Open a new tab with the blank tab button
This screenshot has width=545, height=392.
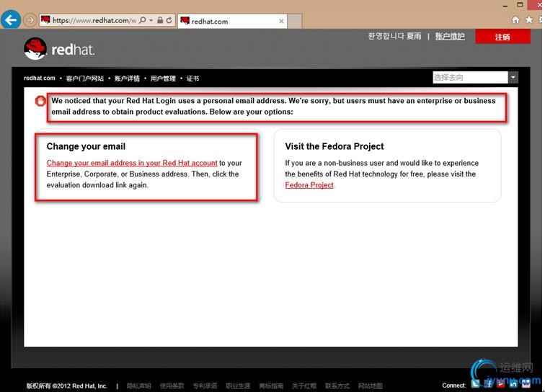click(x=295, y=21)
